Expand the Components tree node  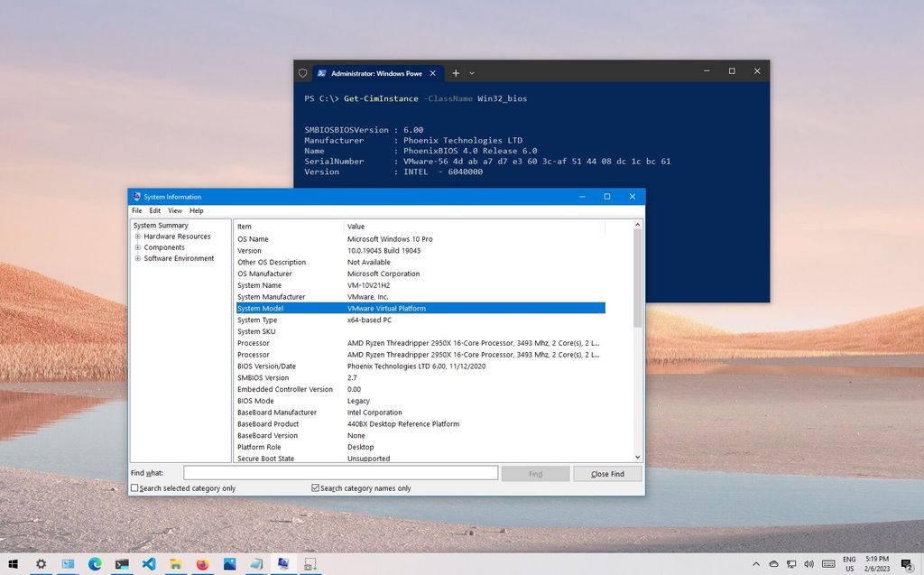pyautogui.click(x=136, y=247)
